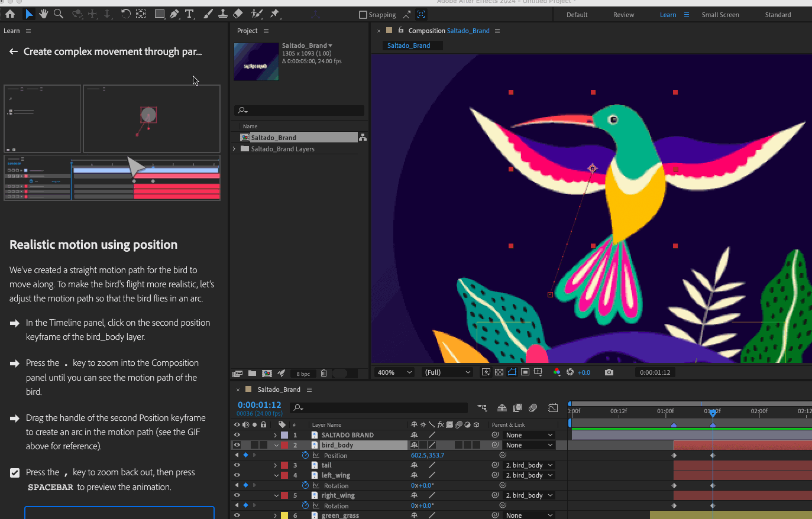This screenshot has width=812, height=519.
Task: Toggle the Position stopwatch for bird_body
Action: (305, 455)
